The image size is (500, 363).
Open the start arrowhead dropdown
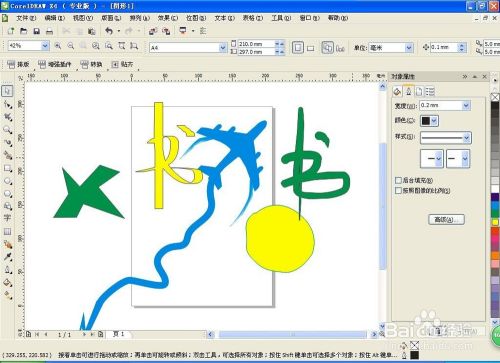439,159
